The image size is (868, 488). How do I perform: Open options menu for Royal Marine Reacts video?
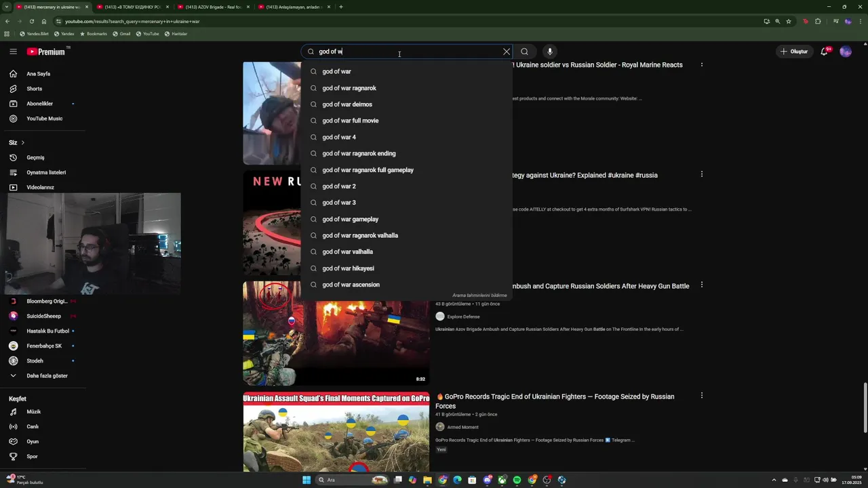[x=701, y=65]
